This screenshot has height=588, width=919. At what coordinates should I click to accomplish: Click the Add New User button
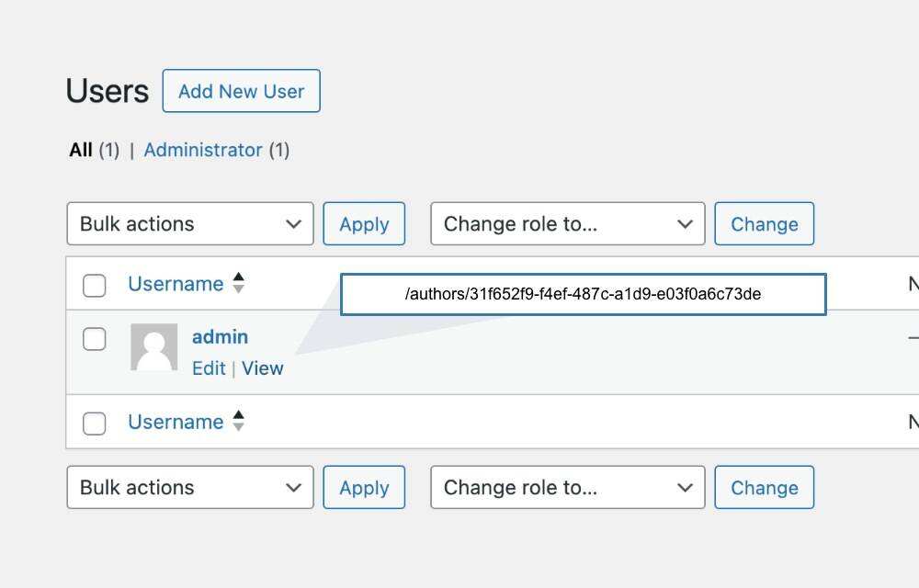[x=241, y=91]
